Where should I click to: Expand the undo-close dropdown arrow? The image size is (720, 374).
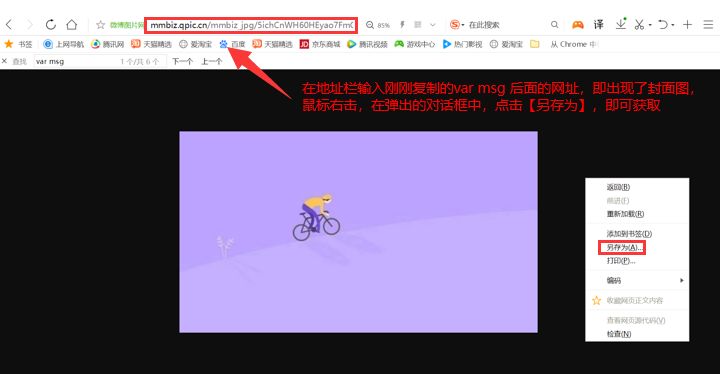[673, 25]
